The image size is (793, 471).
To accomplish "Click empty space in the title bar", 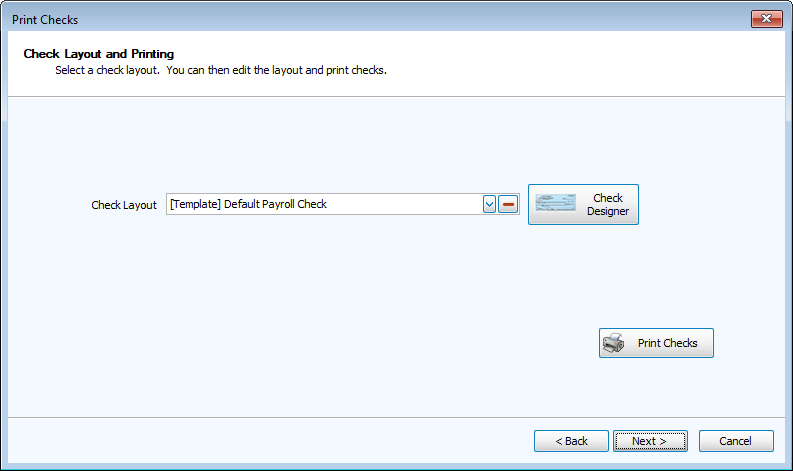I will pos(400,19).
